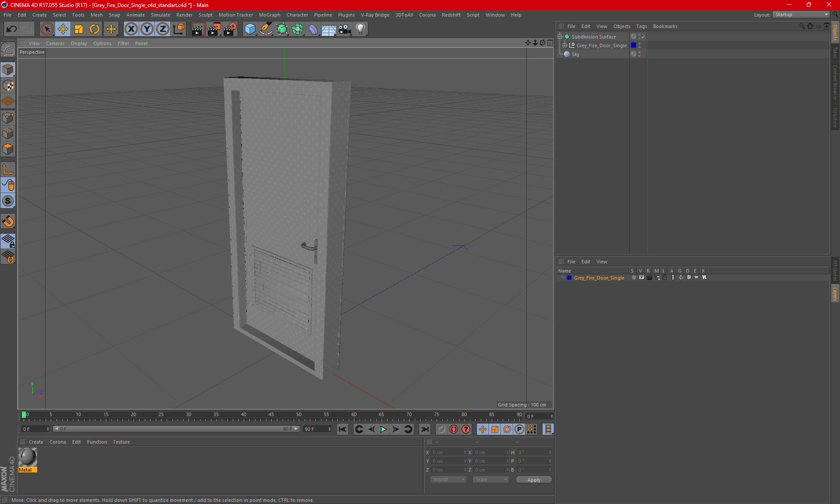840x504 pixels.
Task: Add a cube primitive object
Action: tap(250, 29)
